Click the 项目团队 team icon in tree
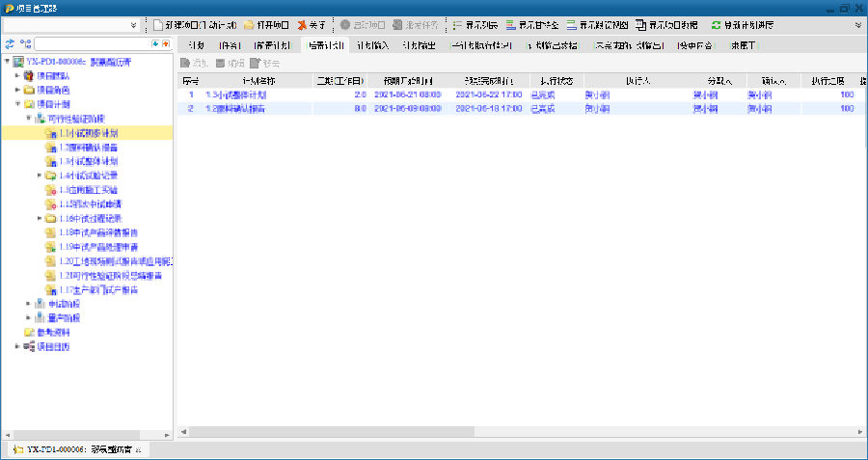 pyautogui.click(x=29, y=75)
